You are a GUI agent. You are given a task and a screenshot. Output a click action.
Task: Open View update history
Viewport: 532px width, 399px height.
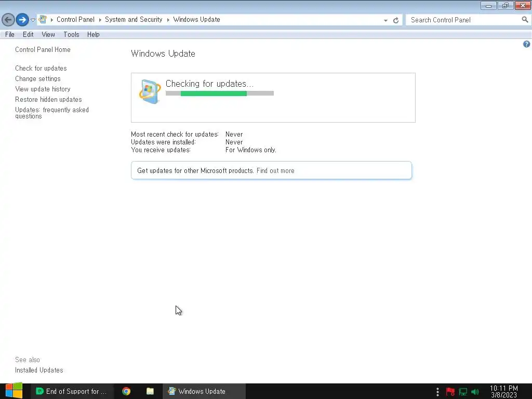point(43,89)
